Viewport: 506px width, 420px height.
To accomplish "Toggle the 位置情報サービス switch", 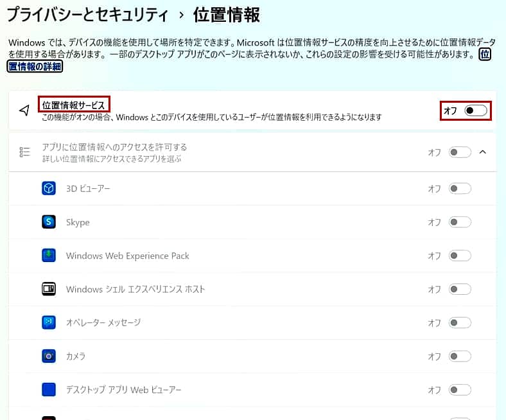I will (476, 110).
